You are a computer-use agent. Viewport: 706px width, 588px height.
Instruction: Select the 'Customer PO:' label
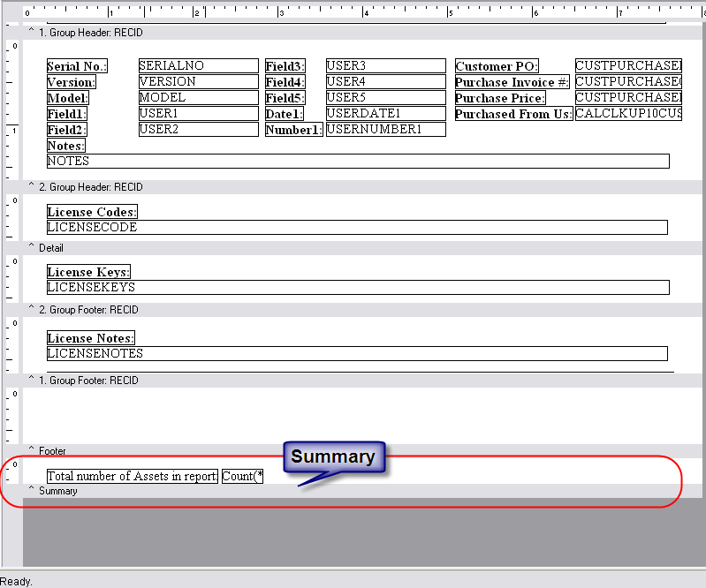497,66
